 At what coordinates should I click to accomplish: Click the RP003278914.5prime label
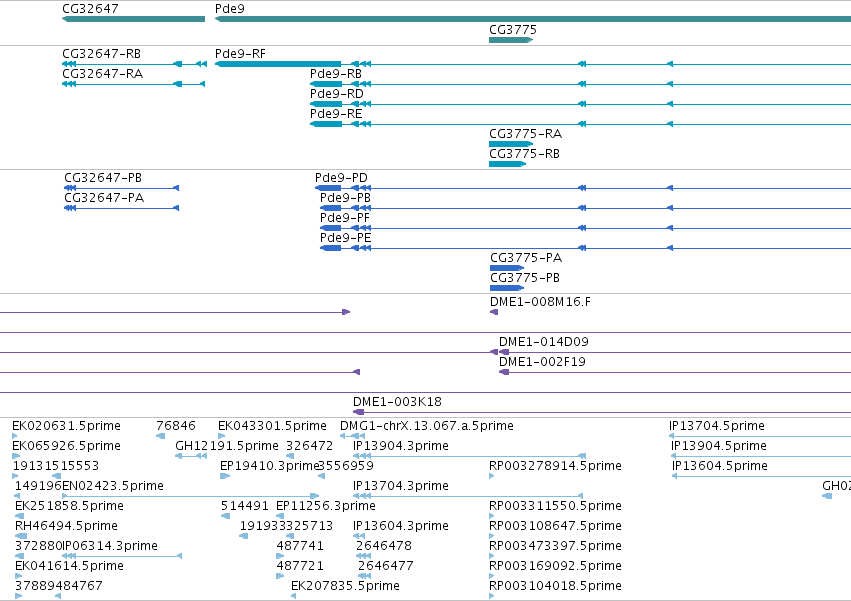pos(555,466)
